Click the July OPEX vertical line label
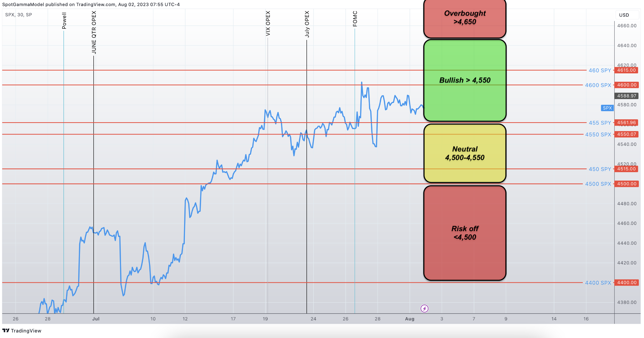 tap(307, 24)
